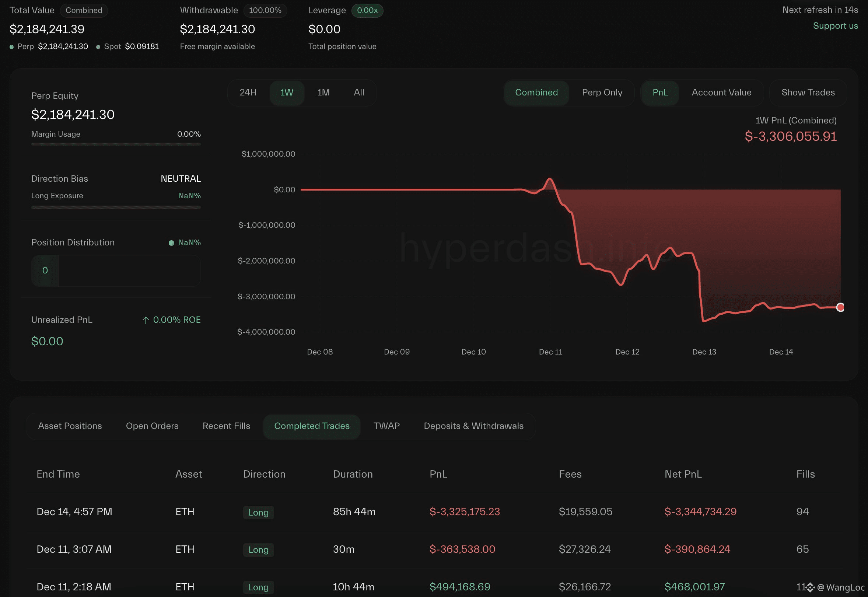This screenshot has height=597, width=868.
Task: Click the green Perp legend dot
Action: coord(11,47)
